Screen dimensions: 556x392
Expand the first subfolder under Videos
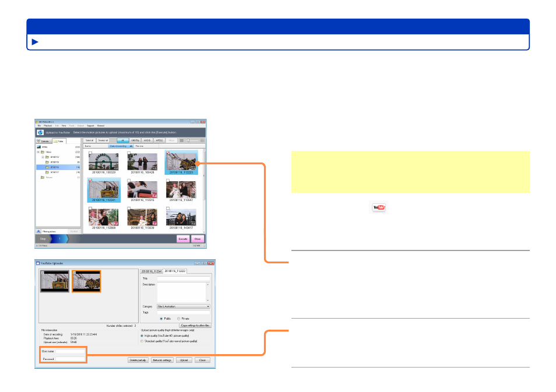(x=43, y=157)
